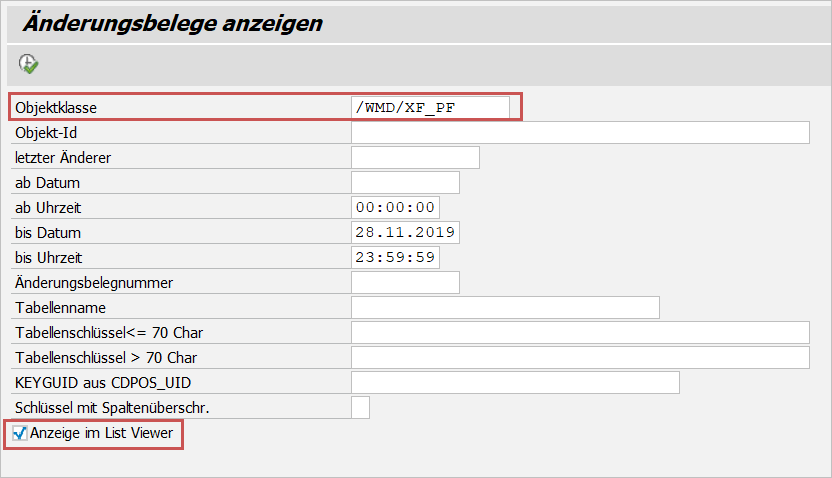Viewport: 832px width, 478px height.
Task: Select the letzter Änderer input box
Action: point(416,158)
